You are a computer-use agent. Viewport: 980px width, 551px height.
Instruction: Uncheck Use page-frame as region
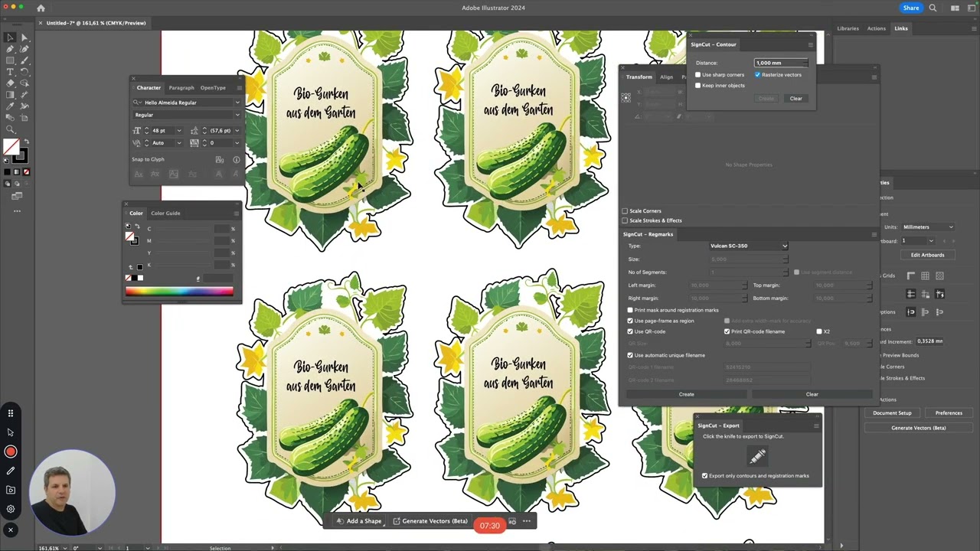point(630,321)
